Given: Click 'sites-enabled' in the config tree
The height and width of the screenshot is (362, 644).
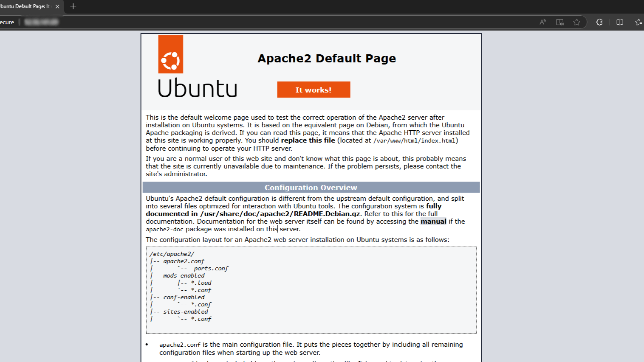Looking at the screenshot, I should 186,312.
